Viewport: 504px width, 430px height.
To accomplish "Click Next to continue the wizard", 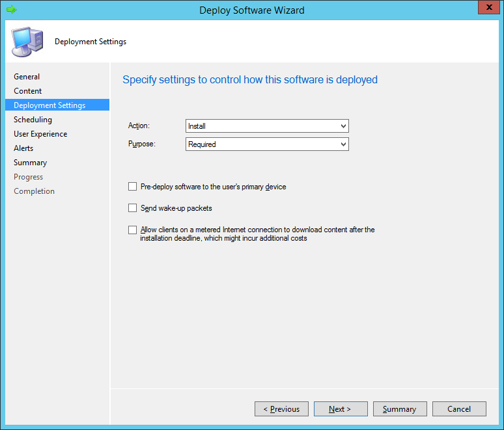I will [x=340, y=409].
